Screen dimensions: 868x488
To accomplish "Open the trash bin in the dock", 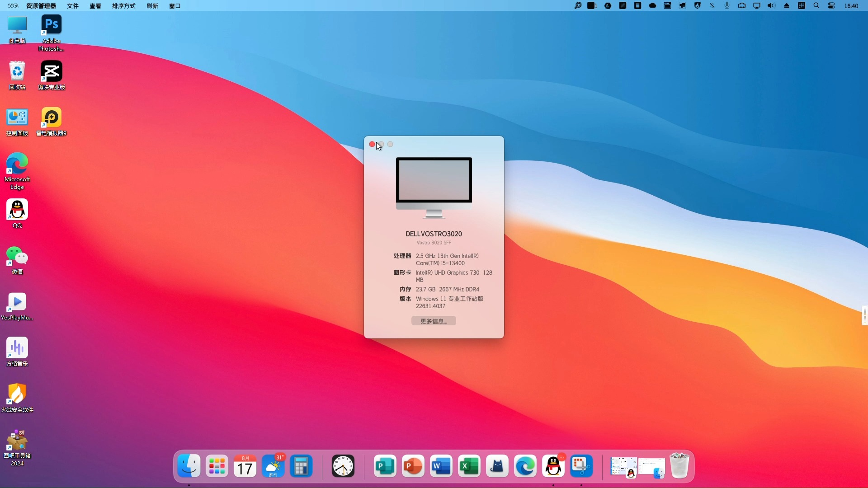I will (x=679, y=466).
